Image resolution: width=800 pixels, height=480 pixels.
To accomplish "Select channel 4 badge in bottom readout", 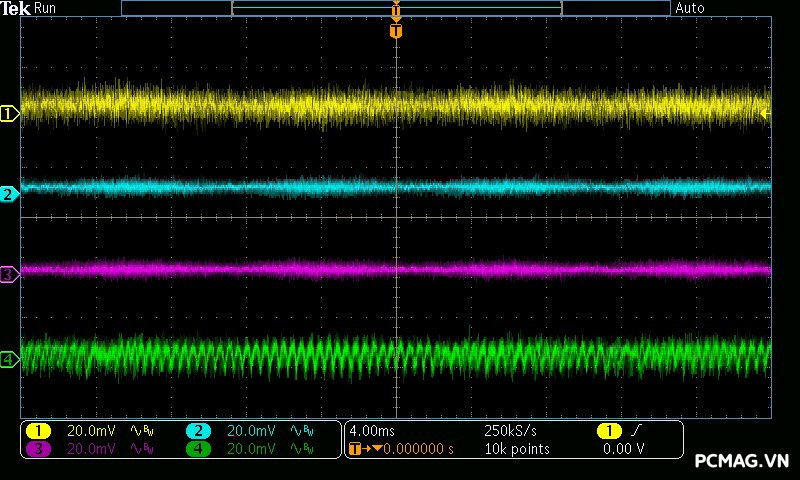I will coord(198,449).
